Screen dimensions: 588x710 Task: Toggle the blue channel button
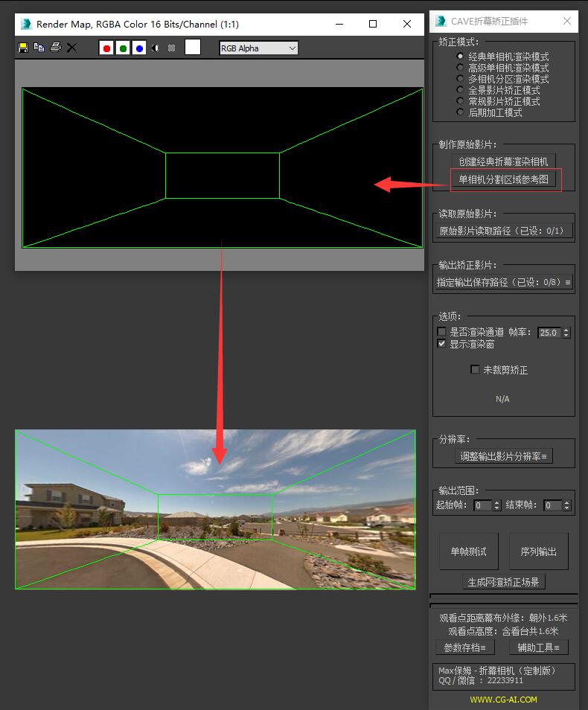(139, 48)
